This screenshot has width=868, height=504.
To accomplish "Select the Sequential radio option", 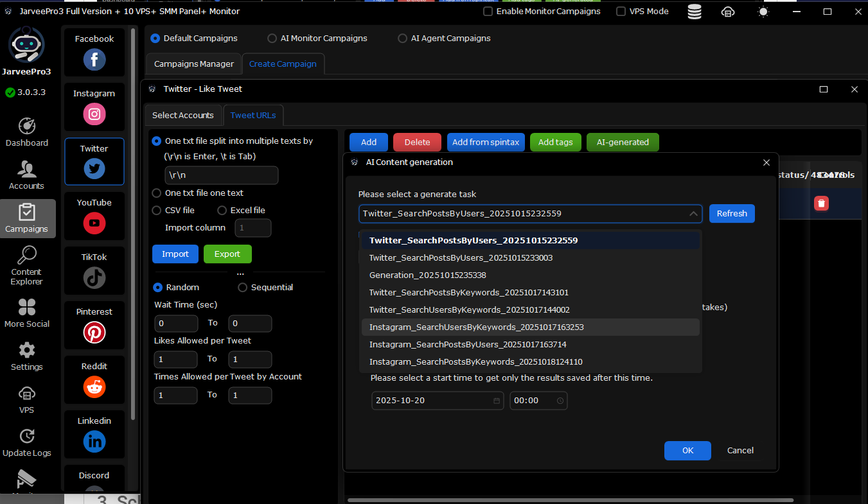I will click(x=243, y=288).
